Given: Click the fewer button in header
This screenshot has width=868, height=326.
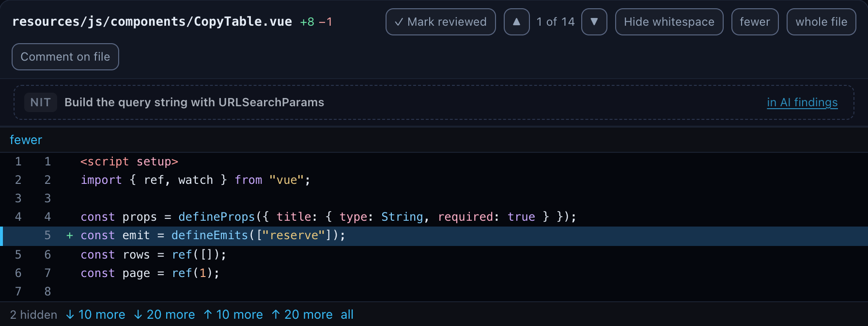Looking at the screenshot, I should pos(755,22).
